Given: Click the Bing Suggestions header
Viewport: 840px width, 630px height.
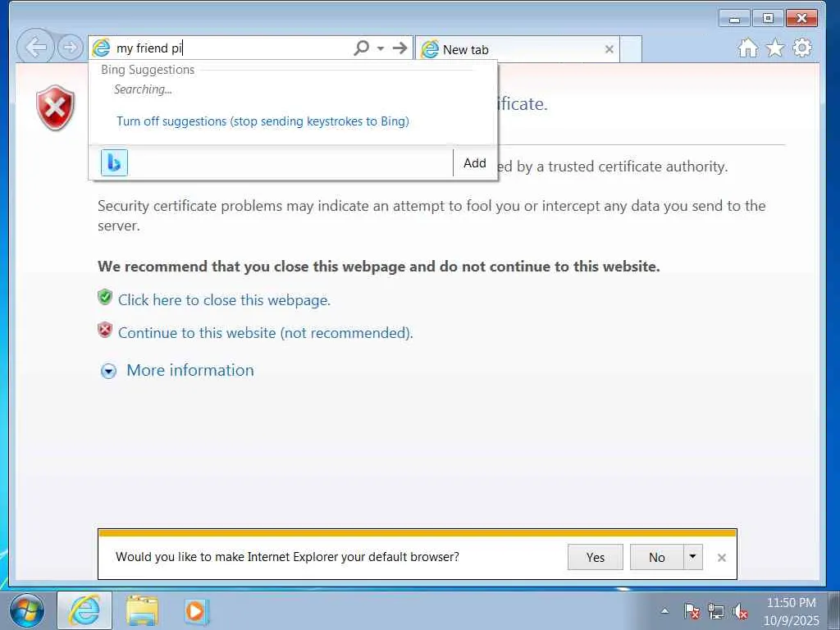Looking at the screenshot, I should [148, 70].
